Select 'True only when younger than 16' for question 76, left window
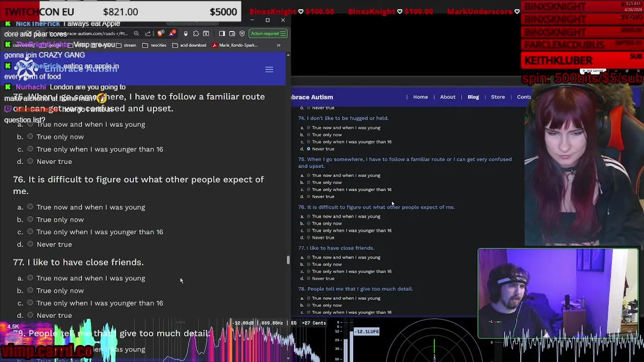The image size is (644, 362). tap(30, 232)
